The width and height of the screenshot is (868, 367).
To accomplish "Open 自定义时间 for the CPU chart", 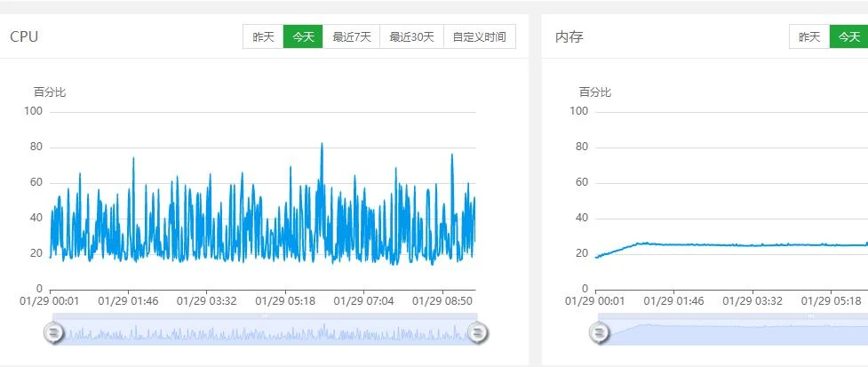I will [480, 36].
